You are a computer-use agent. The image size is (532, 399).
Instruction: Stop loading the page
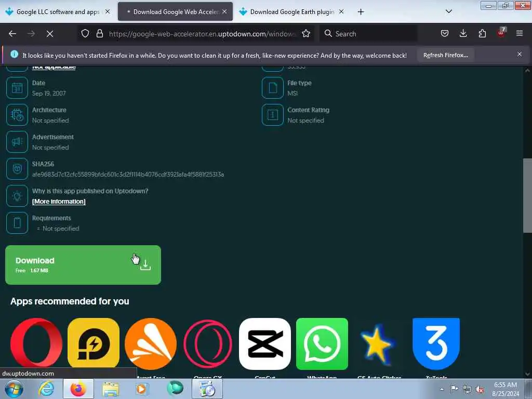point(50,34)
